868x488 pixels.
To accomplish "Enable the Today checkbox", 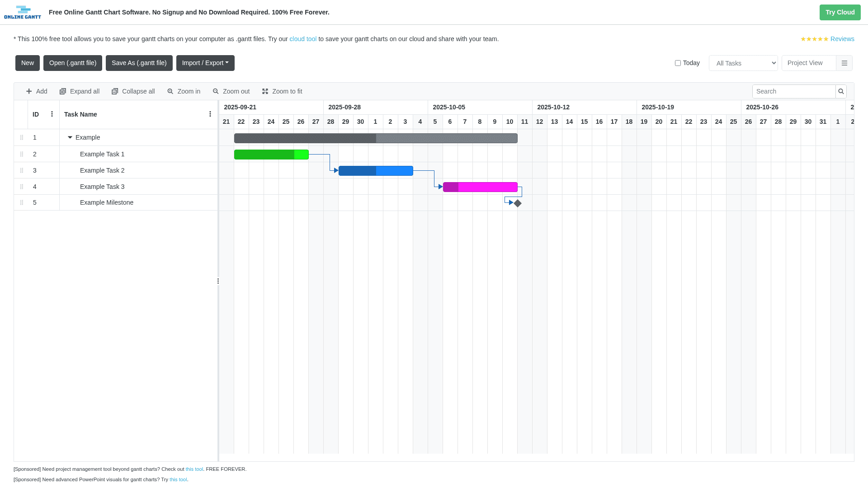I will click(678, 63).
